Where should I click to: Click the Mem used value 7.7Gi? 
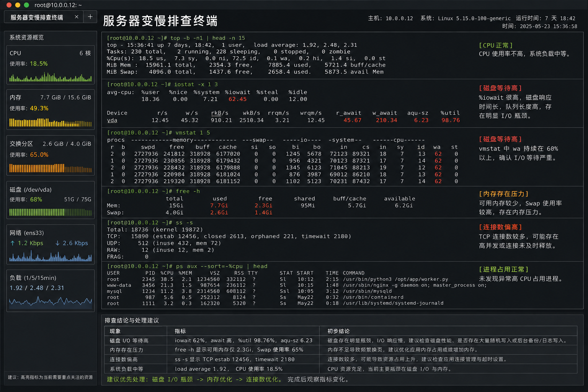click(219, 206)
